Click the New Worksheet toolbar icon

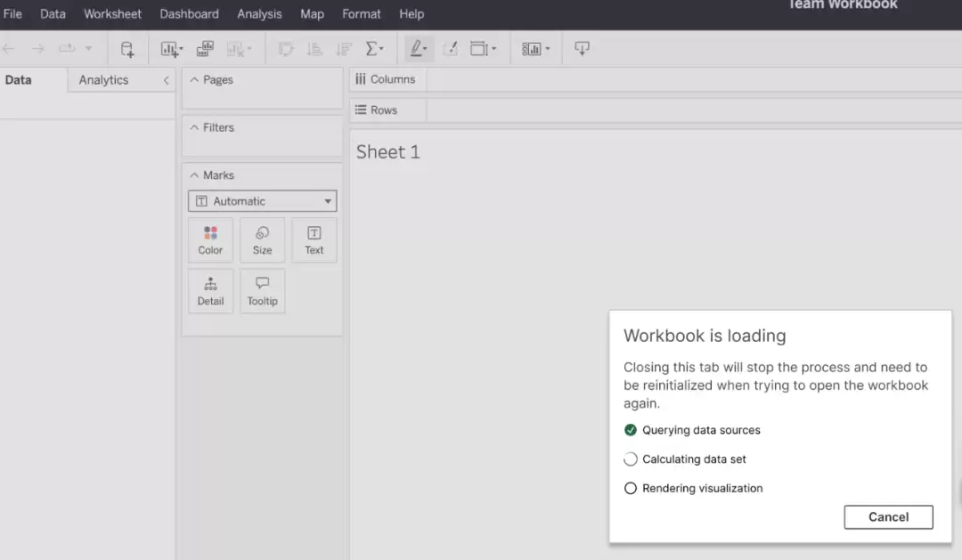click(171, 49)
